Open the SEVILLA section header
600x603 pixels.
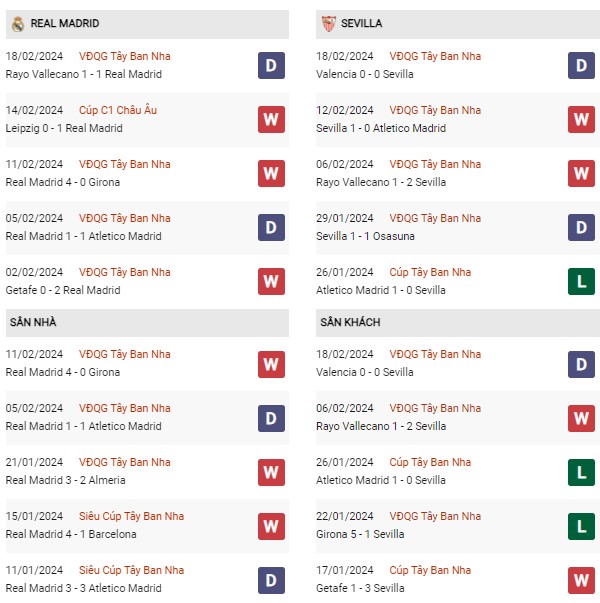pyautogui.click(x=360, y=23)
